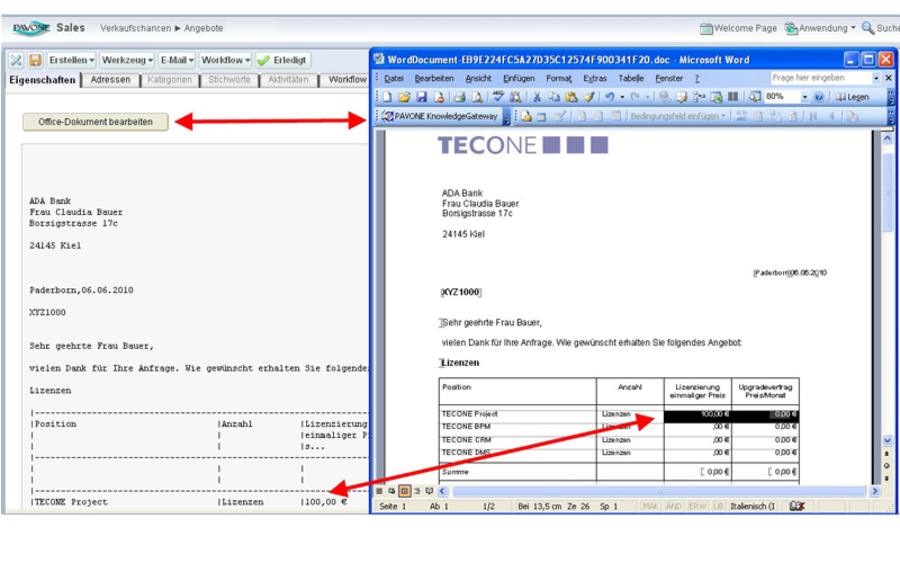Image resolution: width=900 pixels, height=563 pixels.
Task: Switch to the Workflow tab
Action: pyautogui.click(x=347, y=80)
